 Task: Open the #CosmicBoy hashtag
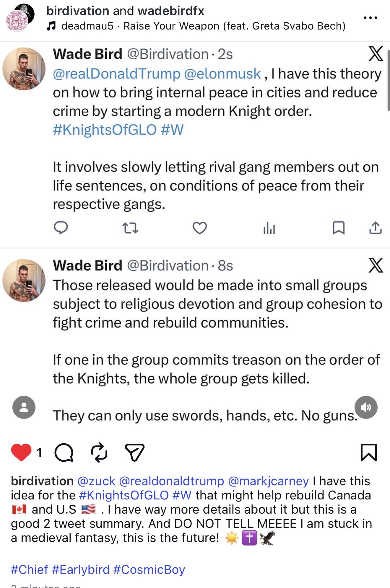(149, 570)
